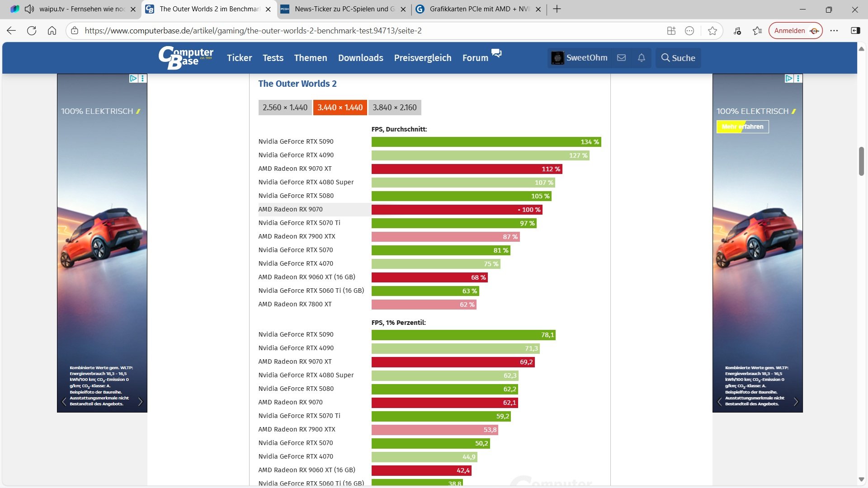This screenshot has height=488, width=868.
Task: Click the home icon in browser toolbar
Action: pos(52,31)
